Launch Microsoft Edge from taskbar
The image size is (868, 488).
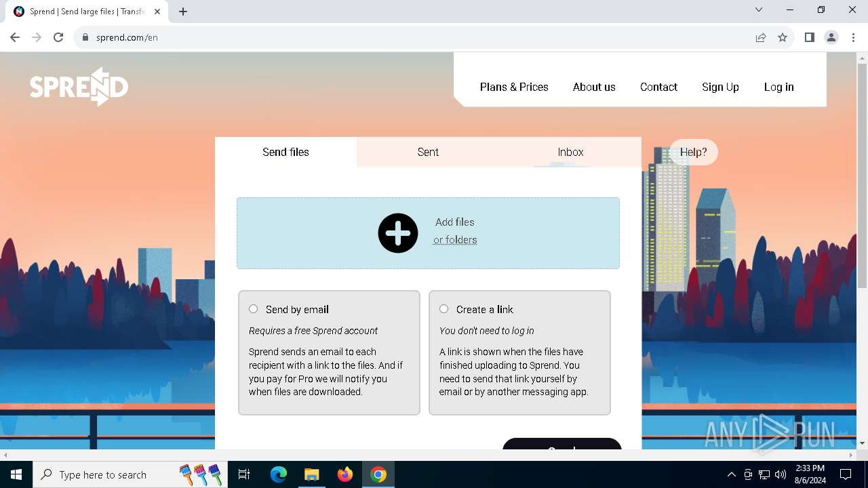click(x=279, y=474)
